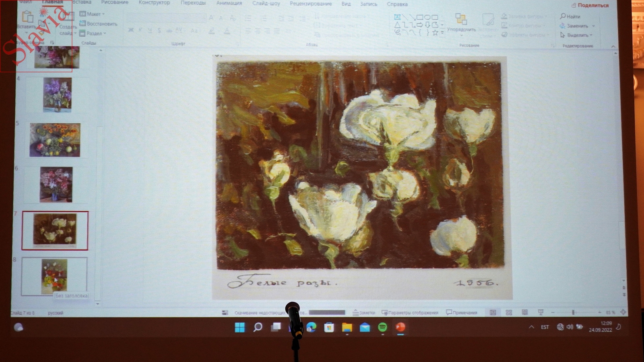Screen dimensions: 644x362
Task: Click Контур фигуры shape outline button
Action: coord(523,26)
